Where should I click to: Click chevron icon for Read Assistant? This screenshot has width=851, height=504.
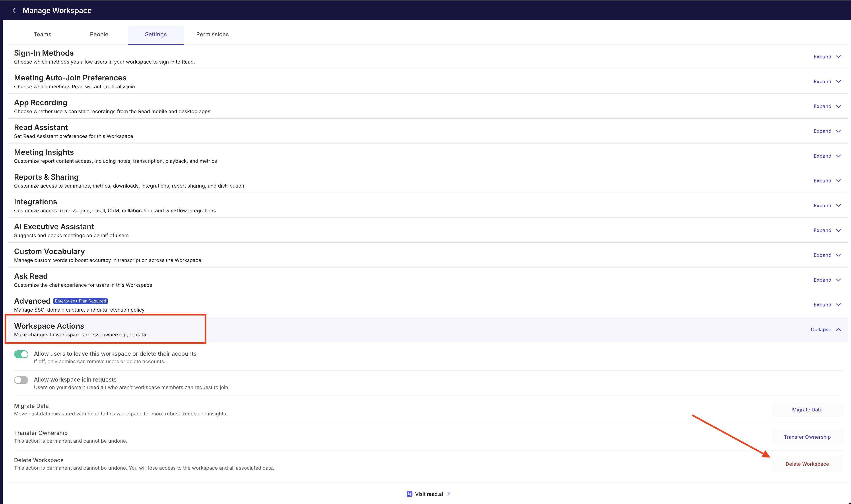[x=838, y=131]
